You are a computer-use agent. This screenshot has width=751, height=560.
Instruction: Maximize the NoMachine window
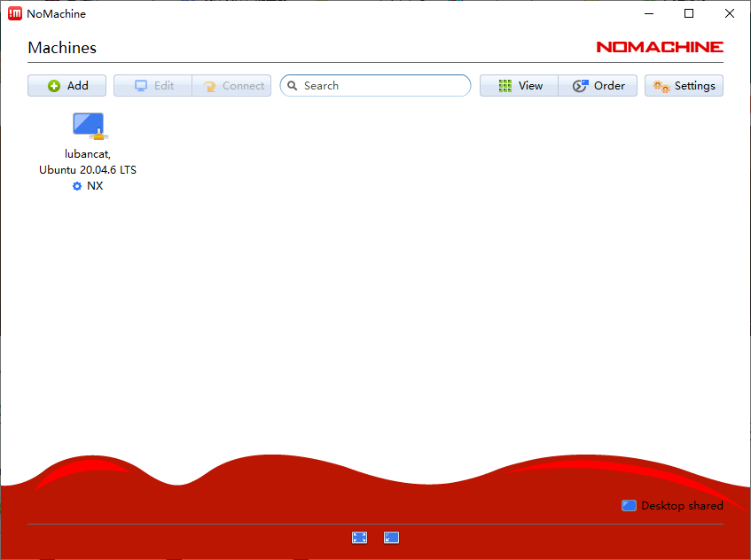(689, 13)
